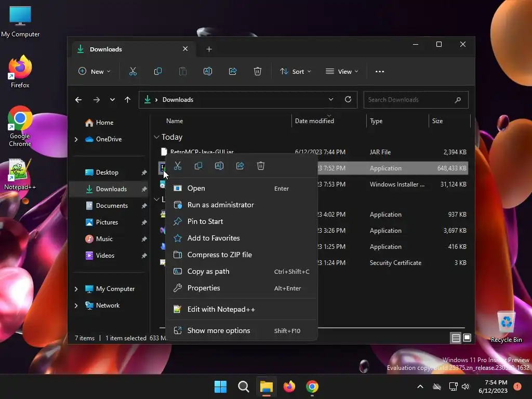Click the Copy icon in the Explorer toolbar

click(158, 72)
